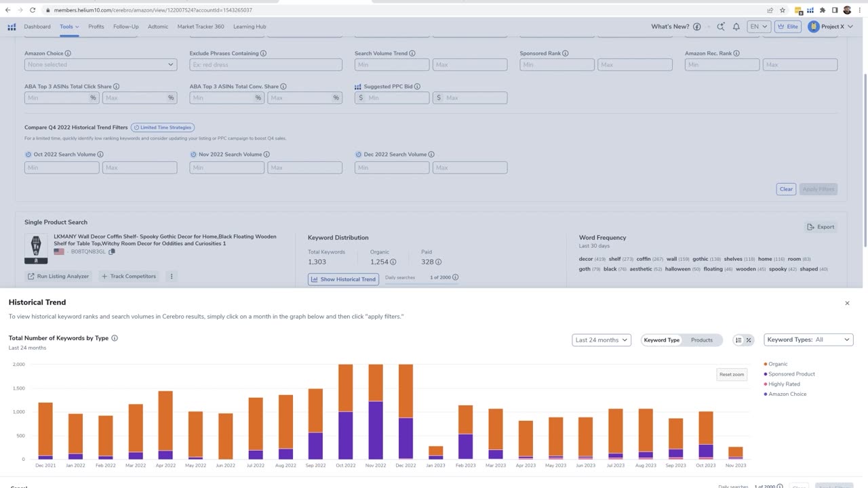Open the Amazon Choice 'None selected' dropdown
Screen dimensions: 868x488
(x=100, y=64)
